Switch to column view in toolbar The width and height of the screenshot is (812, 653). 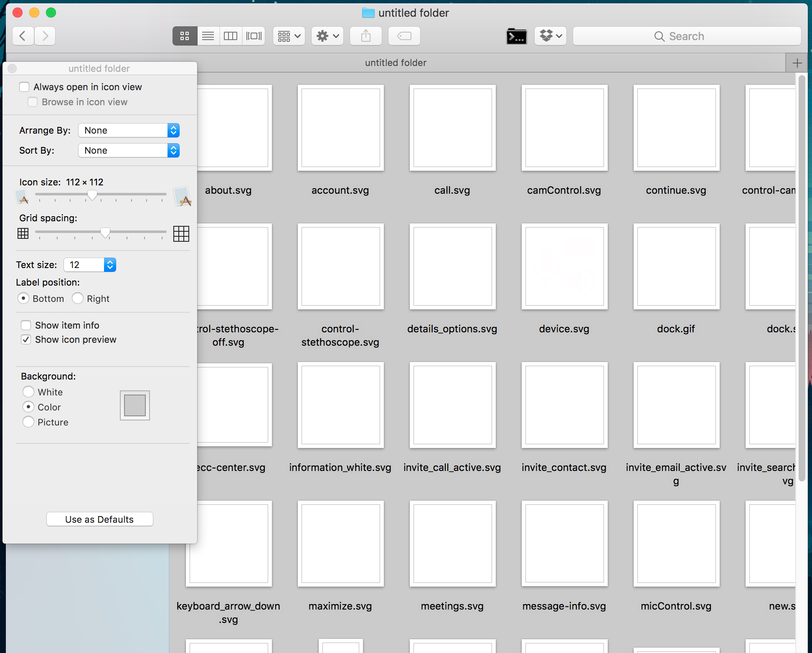(x=231, y=36)
